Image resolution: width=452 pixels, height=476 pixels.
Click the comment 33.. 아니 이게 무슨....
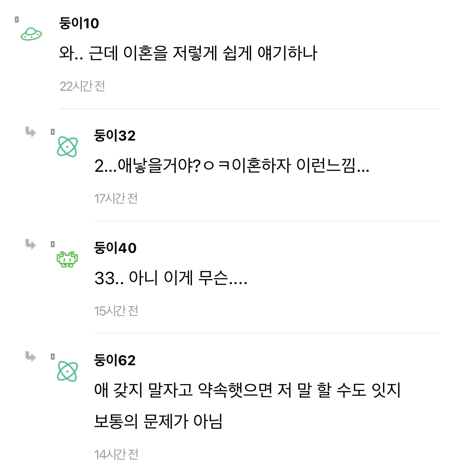point(171,278)
